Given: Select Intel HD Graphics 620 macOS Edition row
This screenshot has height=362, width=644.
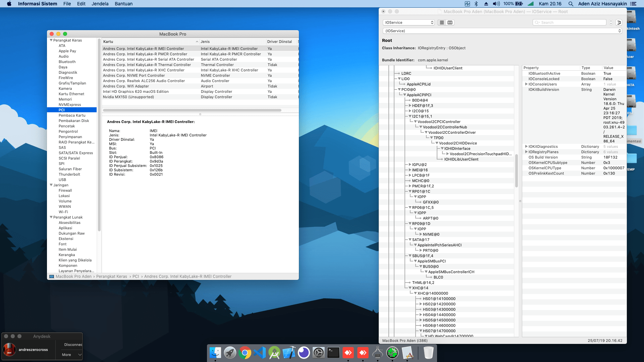Looking at the screenshot, I should pos(200,92).
